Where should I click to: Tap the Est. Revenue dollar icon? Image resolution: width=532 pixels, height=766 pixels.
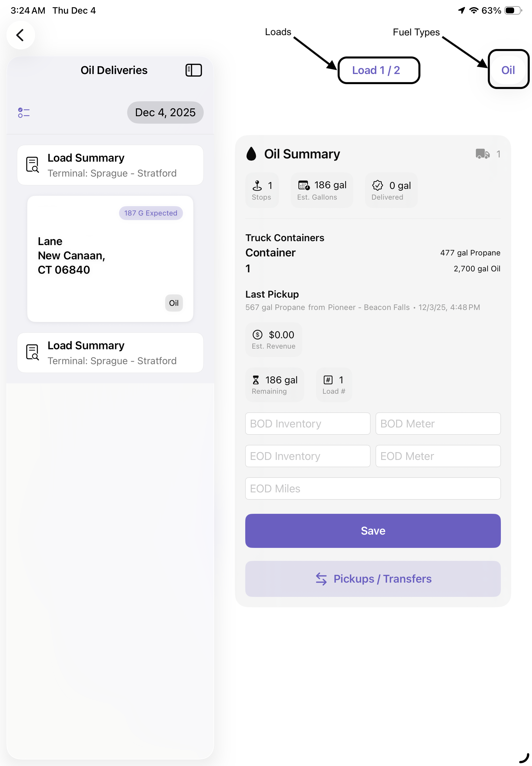point(257,335)
